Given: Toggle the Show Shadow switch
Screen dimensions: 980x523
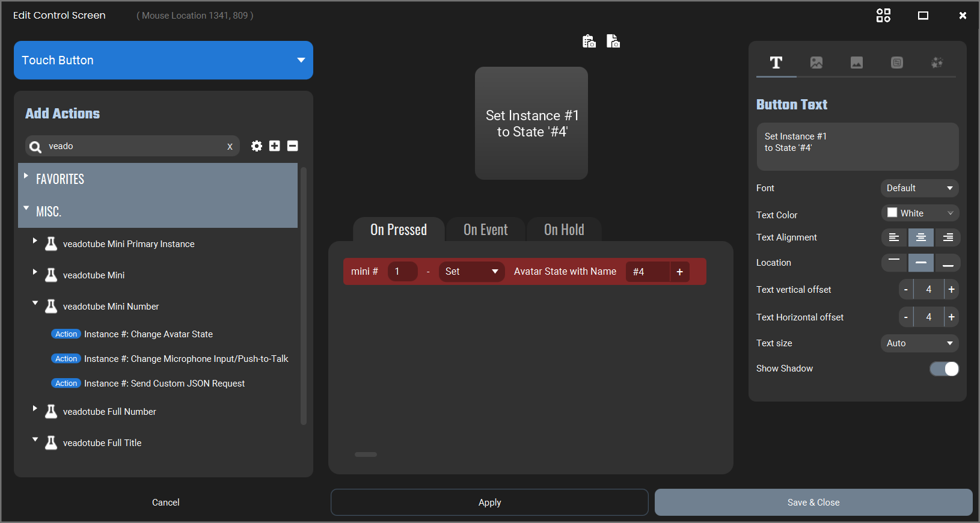Looking at the screenshot, I should 945,369.
